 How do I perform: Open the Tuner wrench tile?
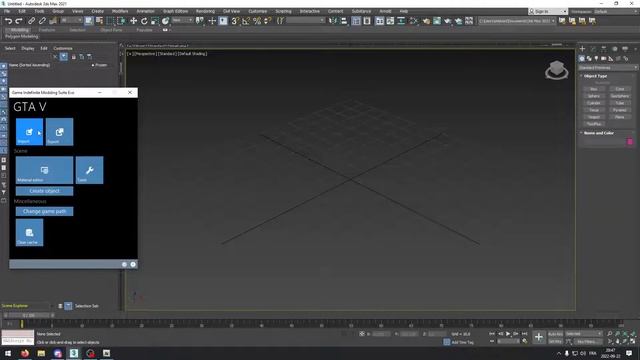point(89,170)
